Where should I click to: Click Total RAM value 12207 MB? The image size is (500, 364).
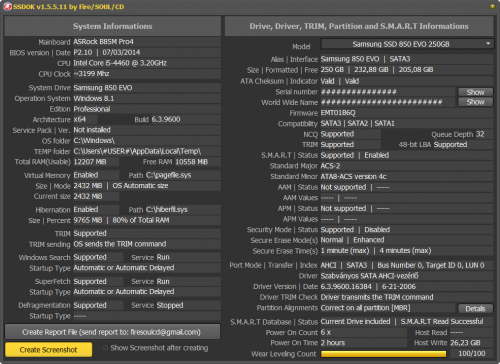[90, 162]
